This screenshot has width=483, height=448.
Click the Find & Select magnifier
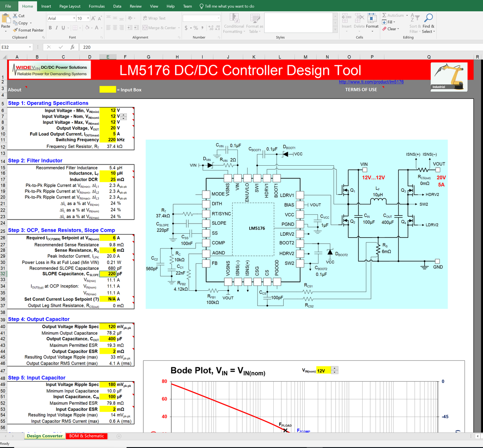[x=429, y=18]
